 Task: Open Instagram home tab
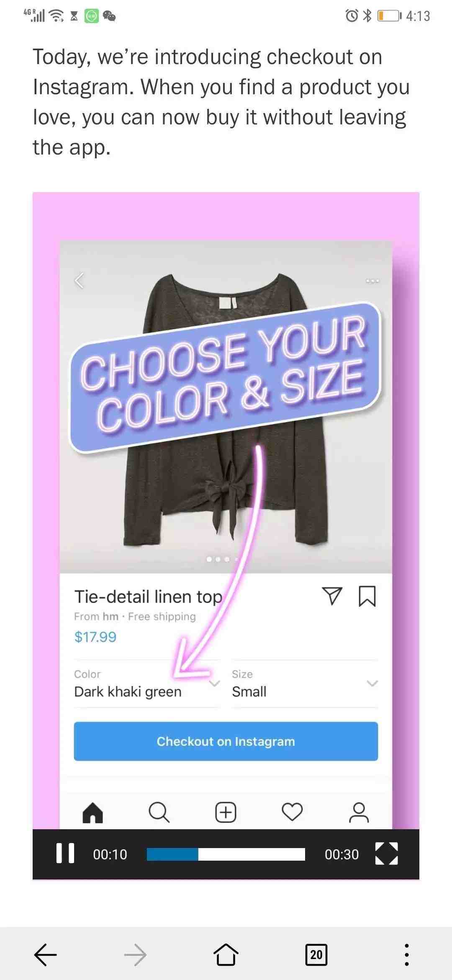click(93, 812)
